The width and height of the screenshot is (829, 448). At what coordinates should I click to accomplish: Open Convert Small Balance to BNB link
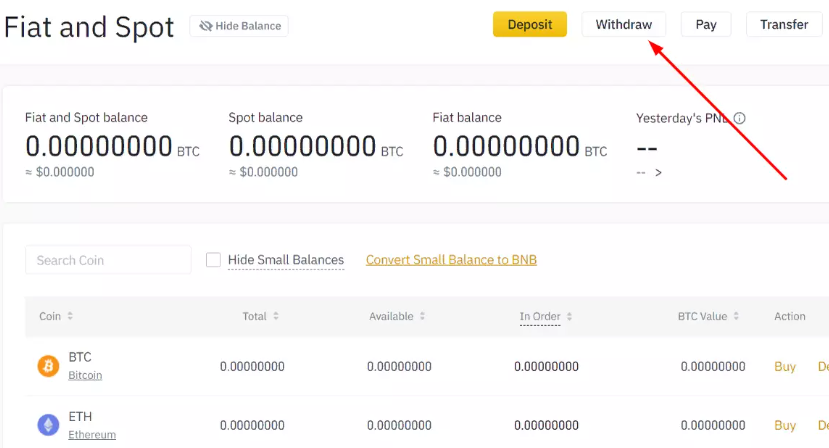click(451, 260)
